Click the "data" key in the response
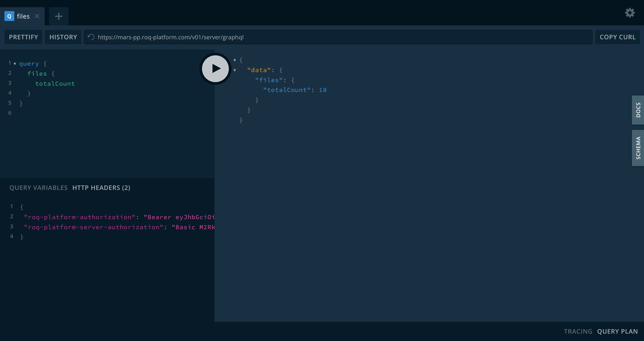Screen dimensions: 644x341 [259, 70]
